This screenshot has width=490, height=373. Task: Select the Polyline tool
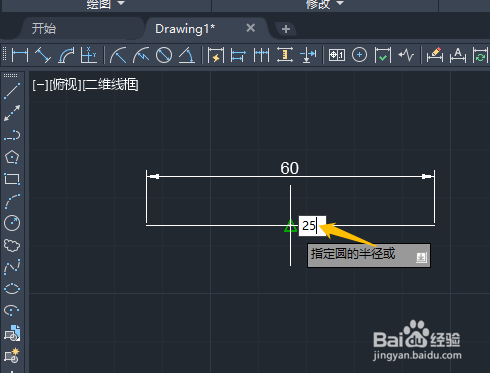click(12, 135)
